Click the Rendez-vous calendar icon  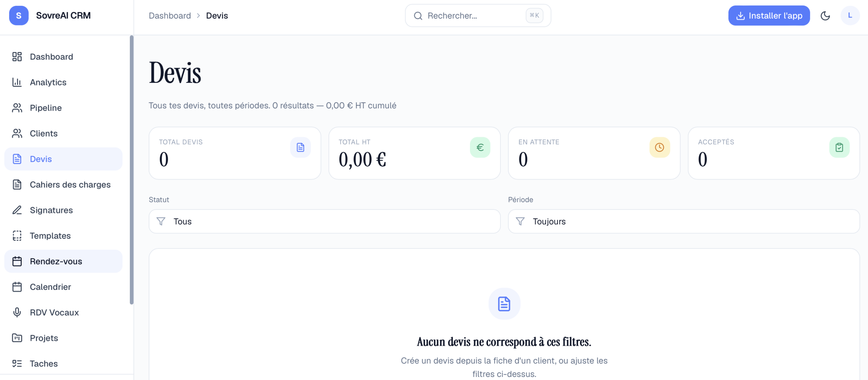click(x=17, y=261)
